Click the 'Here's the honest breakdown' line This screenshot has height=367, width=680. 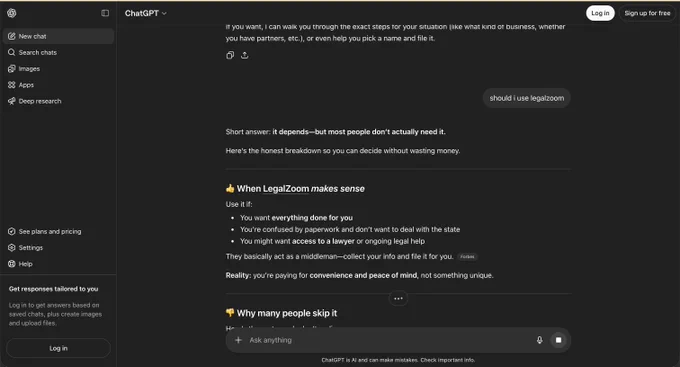[x=343, y=151]
